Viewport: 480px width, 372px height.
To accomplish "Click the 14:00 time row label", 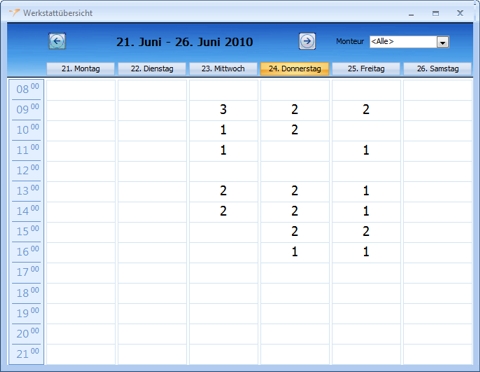I will coord(27,211).
